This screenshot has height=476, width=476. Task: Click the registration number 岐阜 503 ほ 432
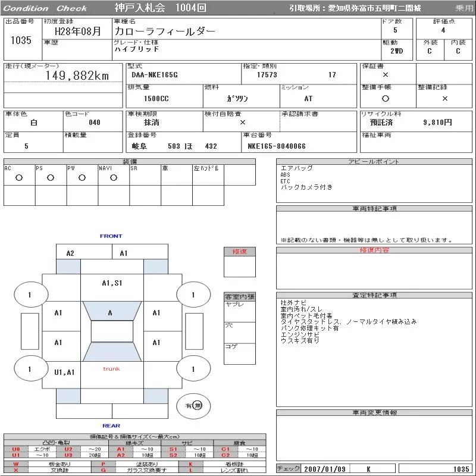coord(174,146)
